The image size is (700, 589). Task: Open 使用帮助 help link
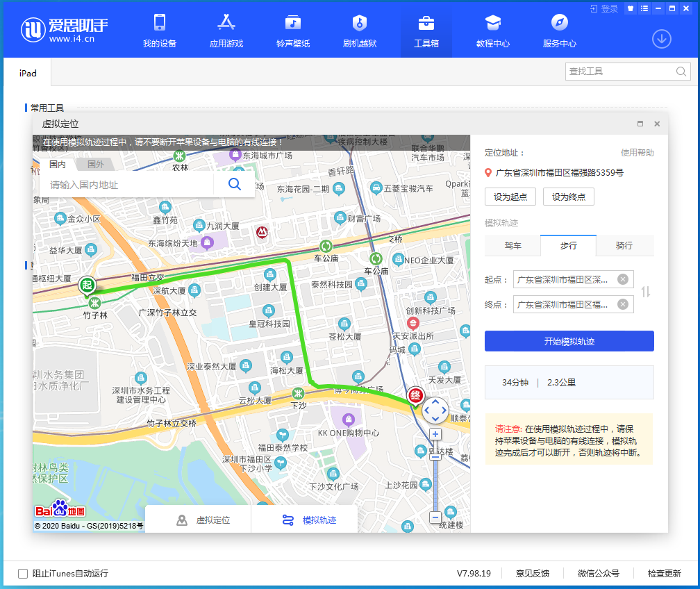(x=637, y=153)
